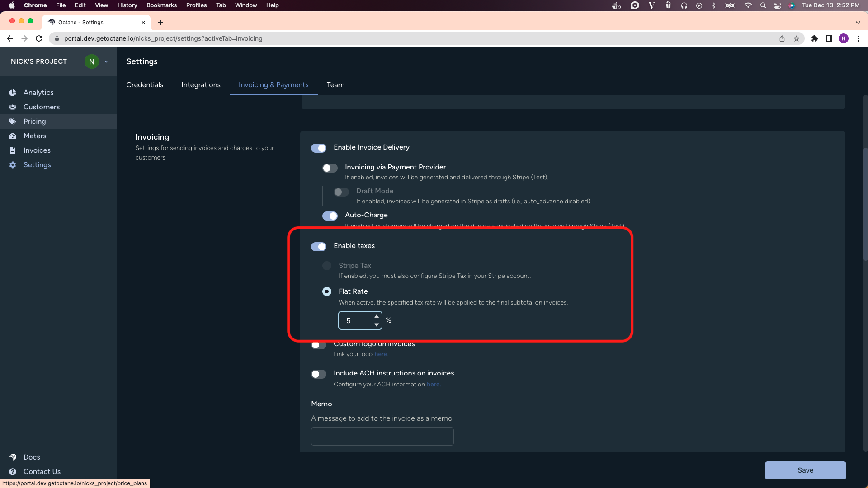Open the Integrations tab
The image size is (868, 488).
coord(201,85)
